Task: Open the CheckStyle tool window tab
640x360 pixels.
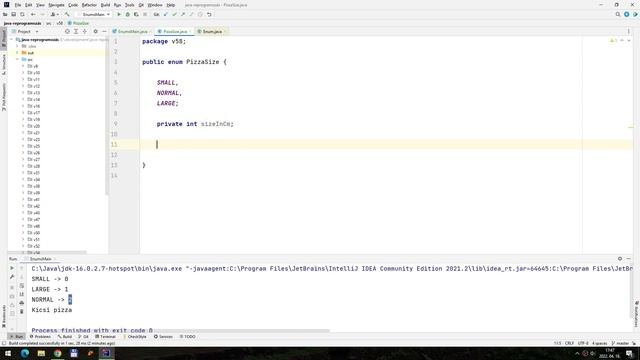Action: pyautogui.click(x=135, y=337)
